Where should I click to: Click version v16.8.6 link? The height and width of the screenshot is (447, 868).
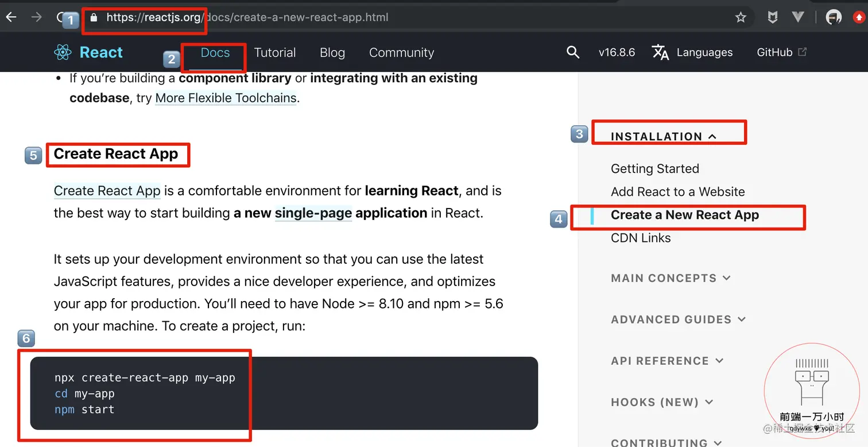coord(617,52)
